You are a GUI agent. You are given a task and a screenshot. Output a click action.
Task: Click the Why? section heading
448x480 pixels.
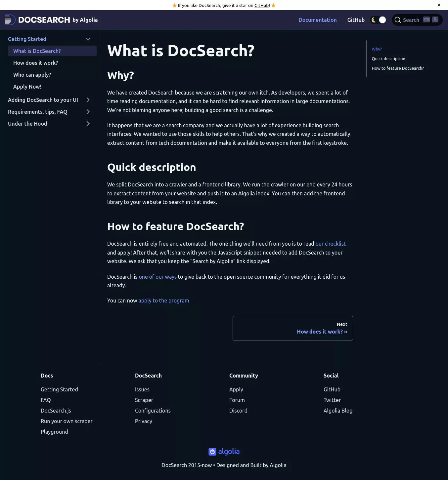click(x=120, y=75)
